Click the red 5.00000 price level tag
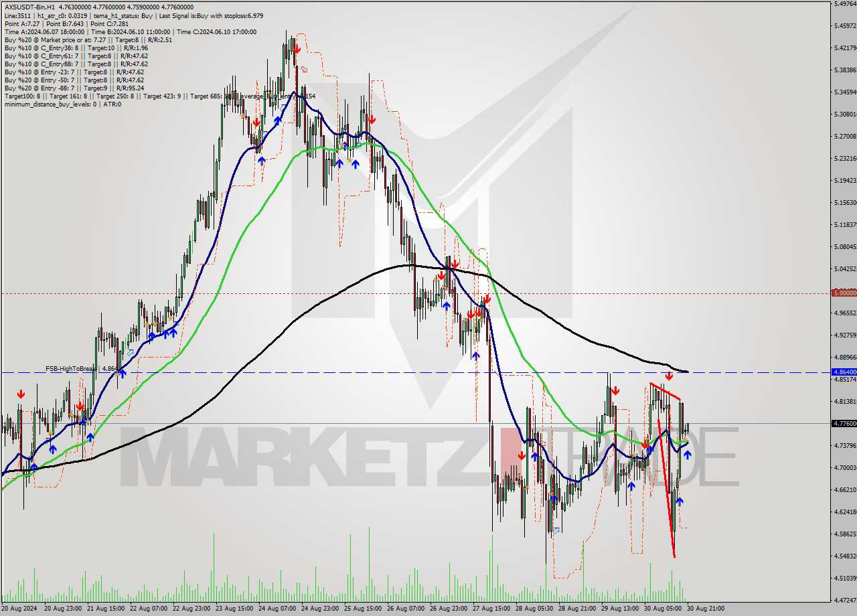Image resolution: width=857 pixels, height=616 pixels. point(844,293)
